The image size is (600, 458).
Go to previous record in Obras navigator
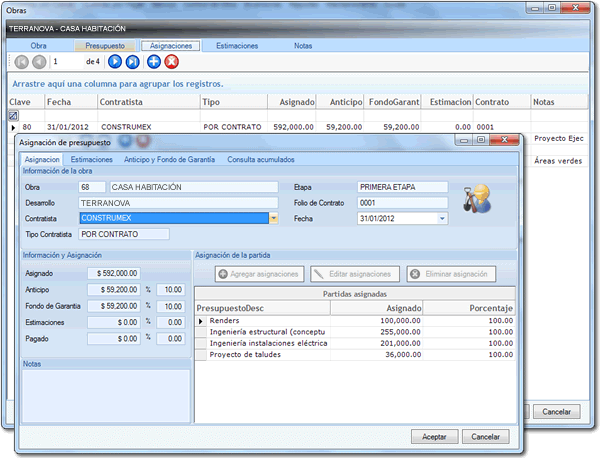(x=39, y=62)
